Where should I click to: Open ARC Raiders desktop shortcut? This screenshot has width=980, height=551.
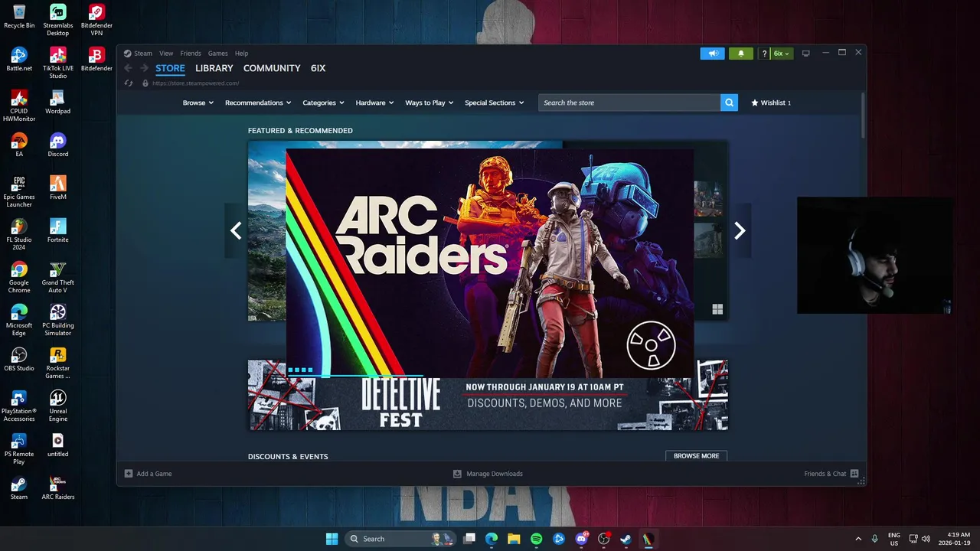click(x=57, y=487)
